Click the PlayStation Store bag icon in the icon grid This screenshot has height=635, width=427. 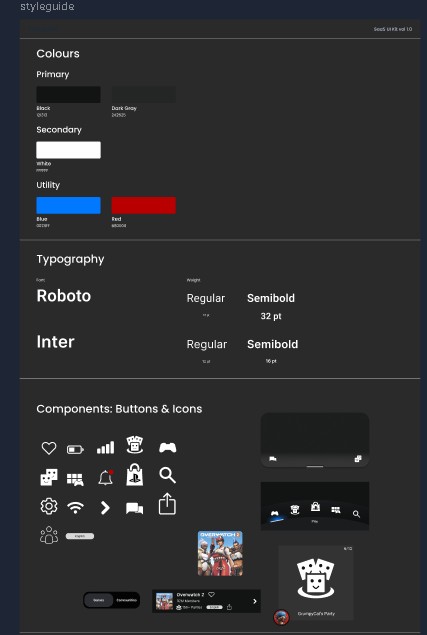(x=135, y=475)
